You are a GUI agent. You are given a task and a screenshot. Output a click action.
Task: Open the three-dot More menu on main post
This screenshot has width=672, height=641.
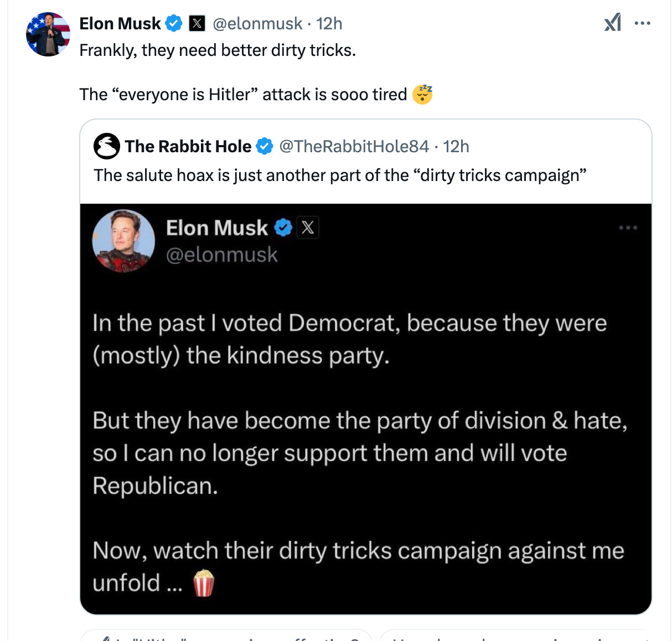(x=642, y=23)
